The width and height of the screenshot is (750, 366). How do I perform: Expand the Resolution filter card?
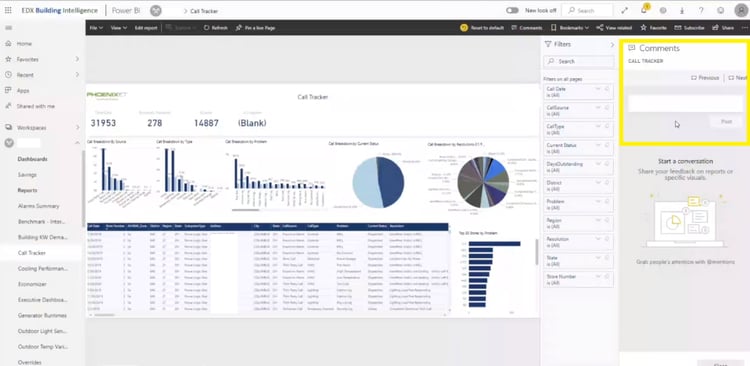click(x=598, y=239)
